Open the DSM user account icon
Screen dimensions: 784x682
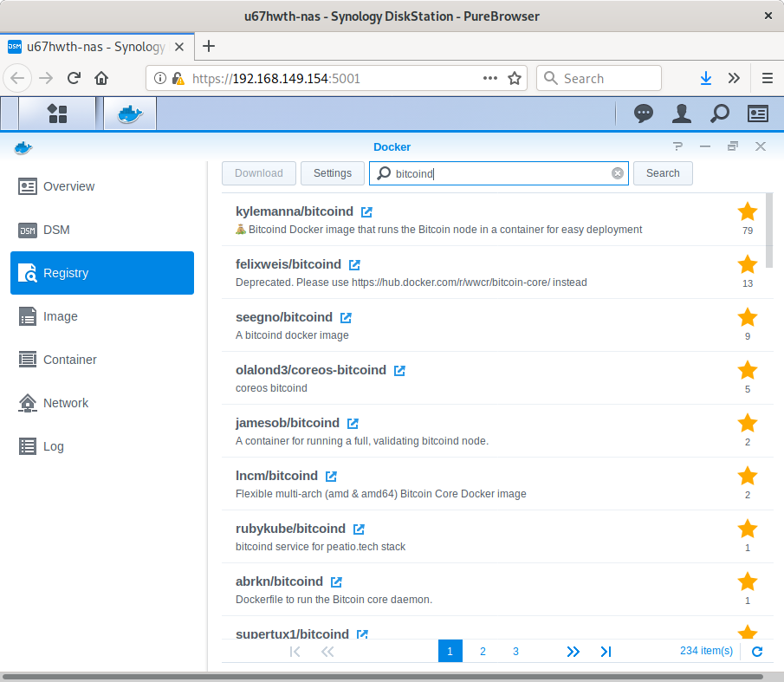pos(682,114)
